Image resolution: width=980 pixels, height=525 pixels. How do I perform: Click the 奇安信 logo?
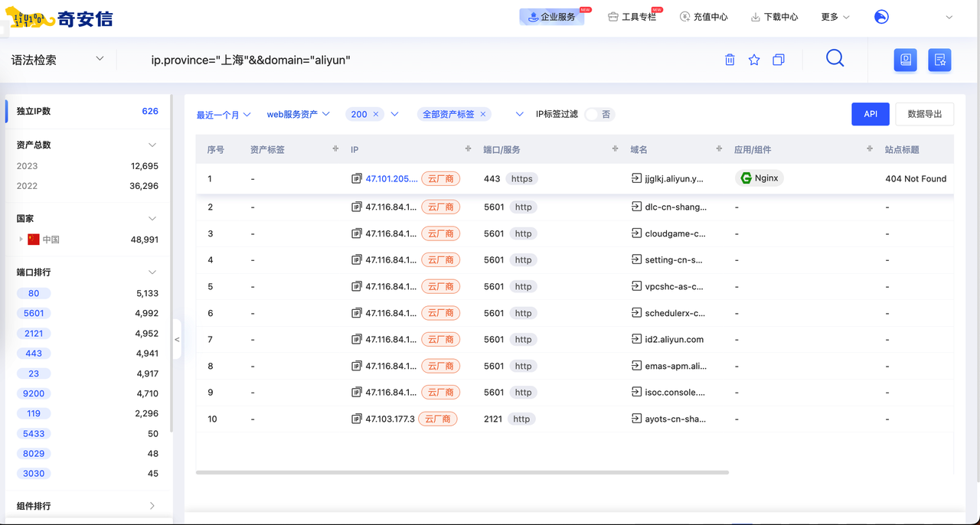point(58,18)
